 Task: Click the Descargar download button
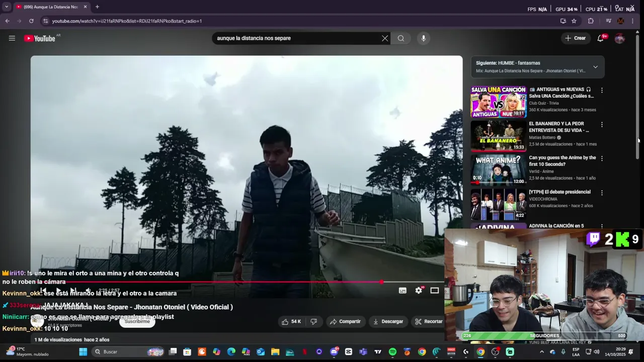pos(388,322)
